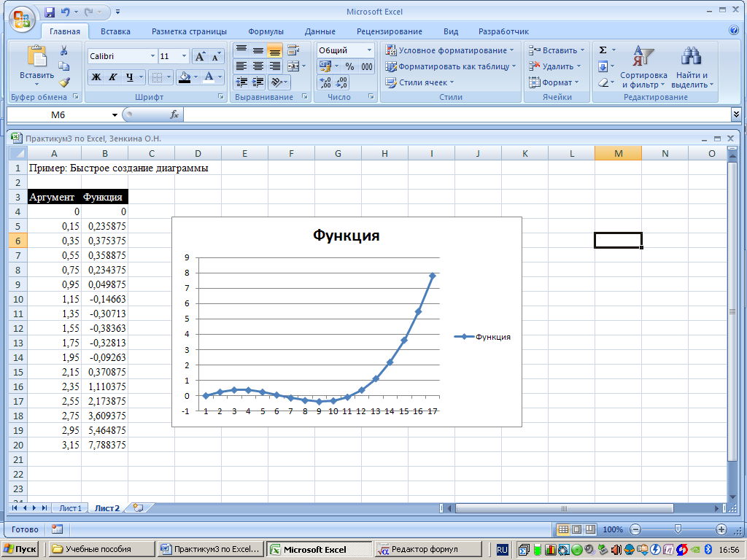Apply the font color A button
This screenshot has width=747, height=560.
(x=209, y=77)
